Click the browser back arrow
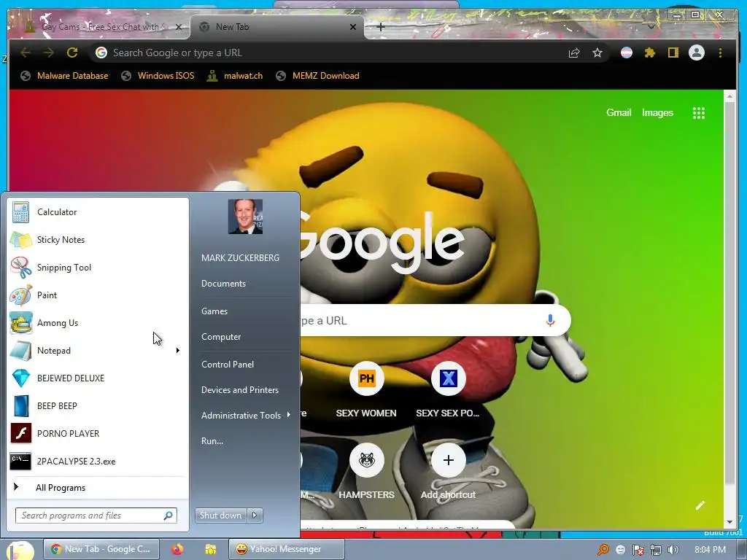Screen dimensions: 747x560 [26, 52]
